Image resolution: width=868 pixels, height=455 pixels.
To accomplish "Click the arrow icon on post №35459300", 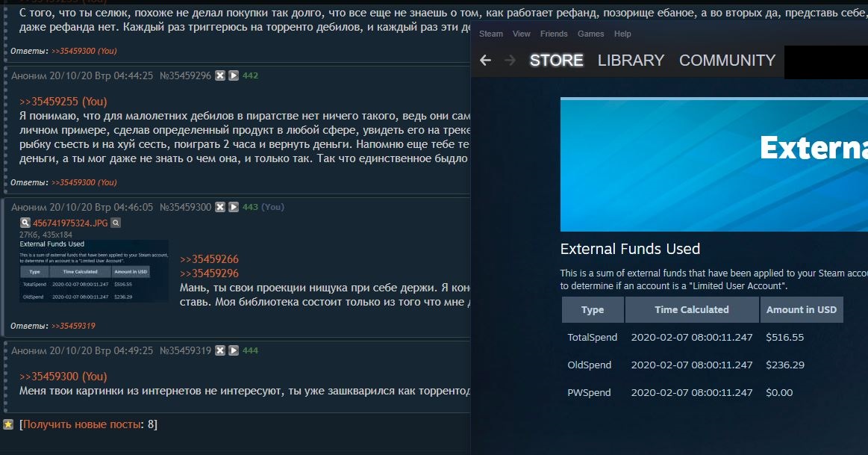I will (x=234, y=207).
